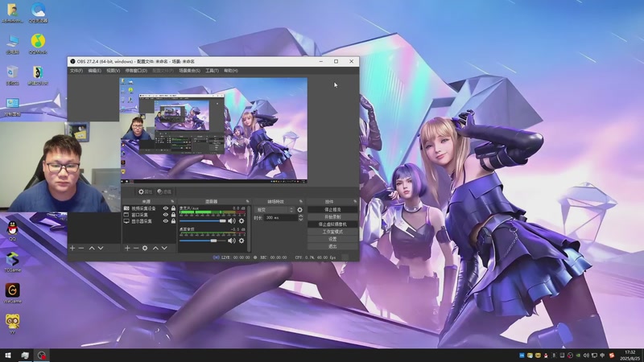Toggle lock on display capture source
This screenshot has height=362, width=644.
[x=173, y=220]
